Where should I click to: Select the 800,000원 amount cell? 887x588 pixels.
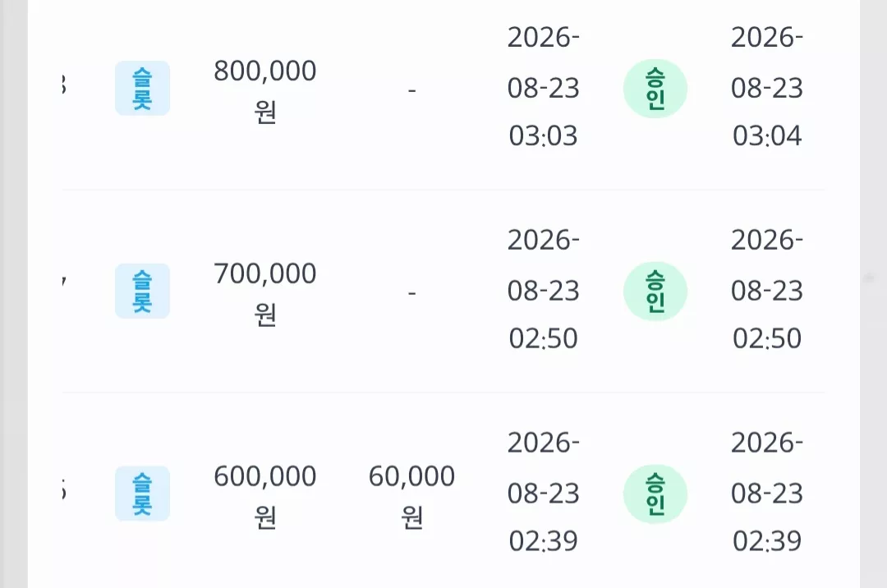tap(264, 90)
